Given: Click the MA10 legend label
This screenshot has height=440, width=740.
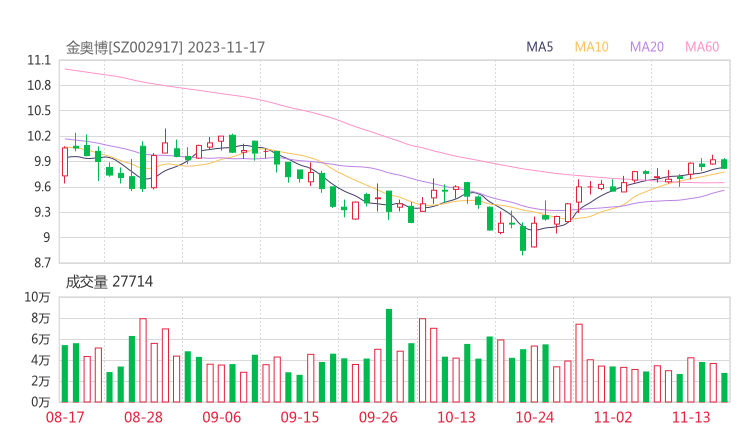Looking at the screenshot, I should (591, 47).
